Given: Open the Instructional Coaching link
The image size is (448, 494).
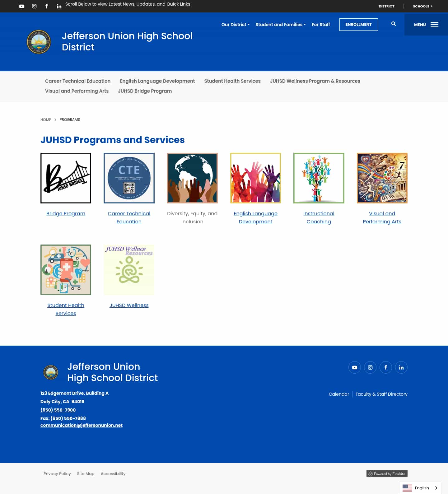Looking at the screenshot, I should (x=319, y=217).
